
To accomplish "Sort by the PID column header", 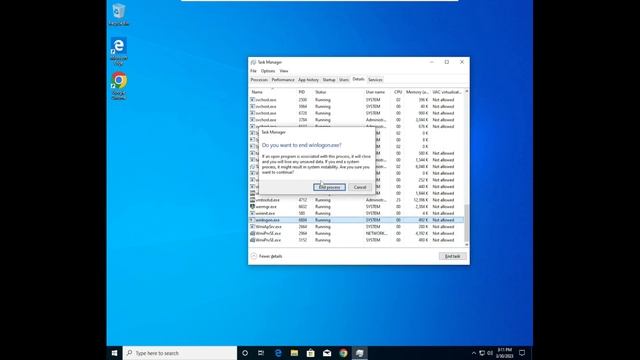I will point(305,92).
